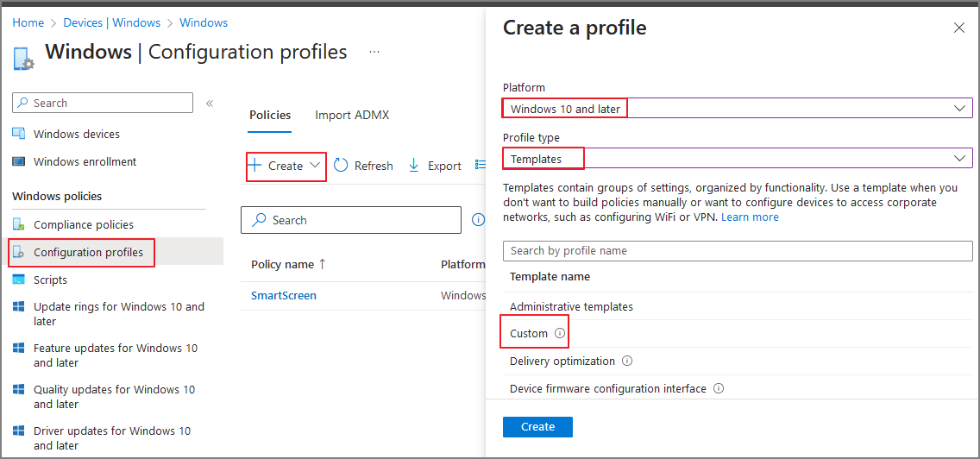Click the plus icon of Create
Viewport: 980px width, 459px height.
pyautogui.click(x=254, y=166)
